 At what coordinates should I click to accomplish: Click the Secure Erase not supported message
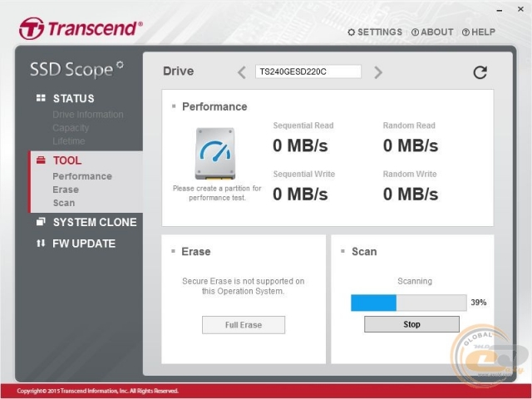tap(244, 286)
